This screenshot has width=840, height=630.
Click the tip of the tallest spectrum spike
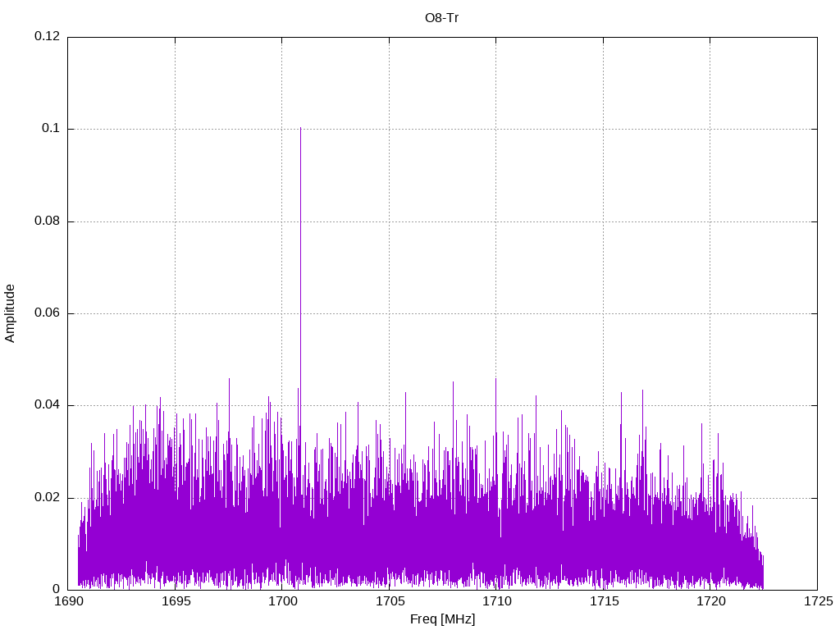[300, 129]
